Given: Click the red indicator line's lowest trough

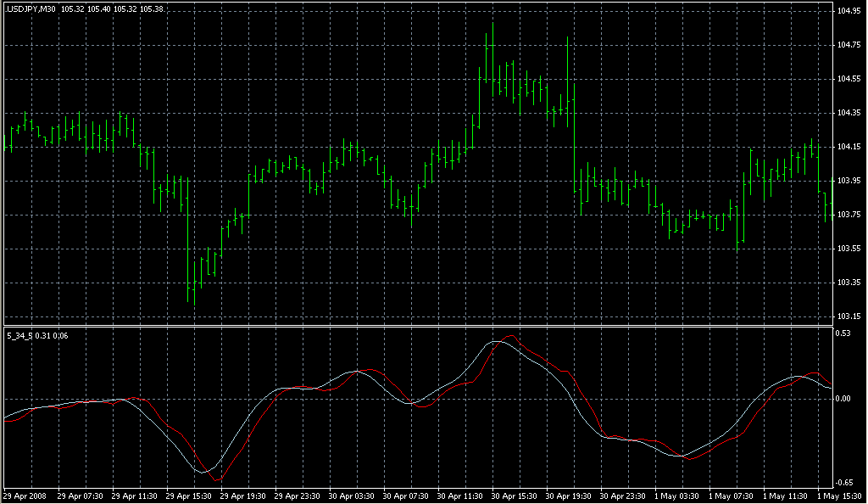Looking at the screenshot, I should 218,481.
